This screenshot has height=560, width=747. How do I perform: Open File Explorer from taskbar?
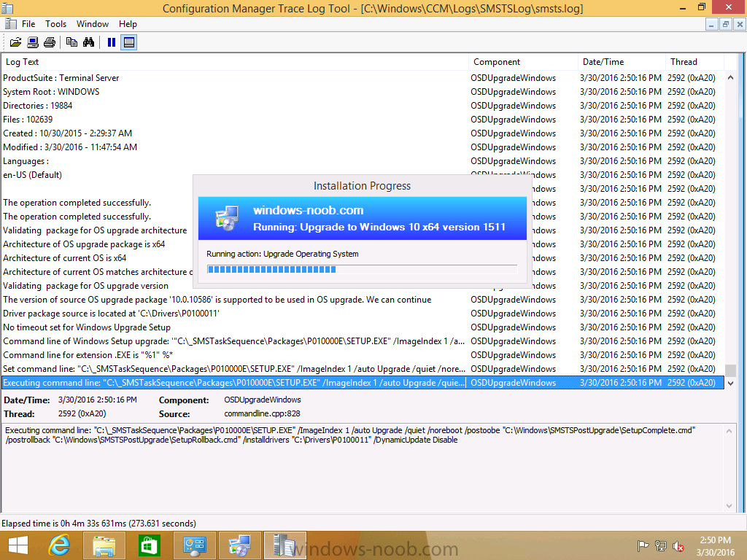(x=104, y=545)
